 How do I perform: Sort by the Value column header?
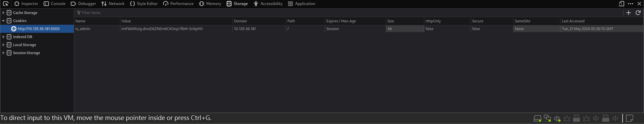[176, 21]
